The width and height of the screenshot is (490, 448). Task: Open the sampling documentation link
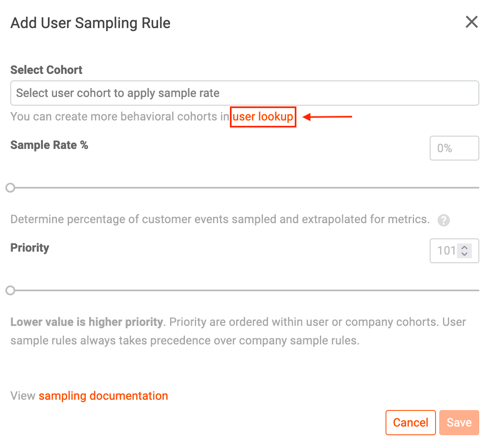tap(103, 396)
